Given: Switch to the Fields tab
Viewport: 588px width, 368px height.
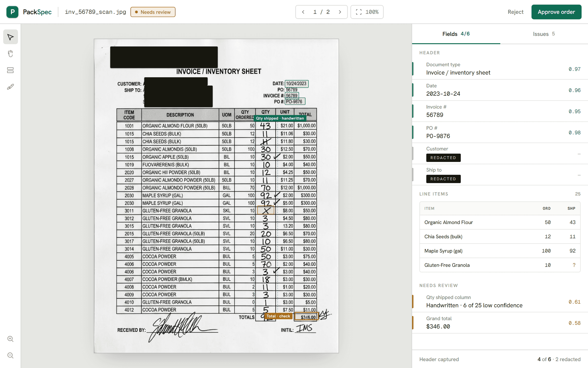Looking at the screenshot, I should click(456, 34).
